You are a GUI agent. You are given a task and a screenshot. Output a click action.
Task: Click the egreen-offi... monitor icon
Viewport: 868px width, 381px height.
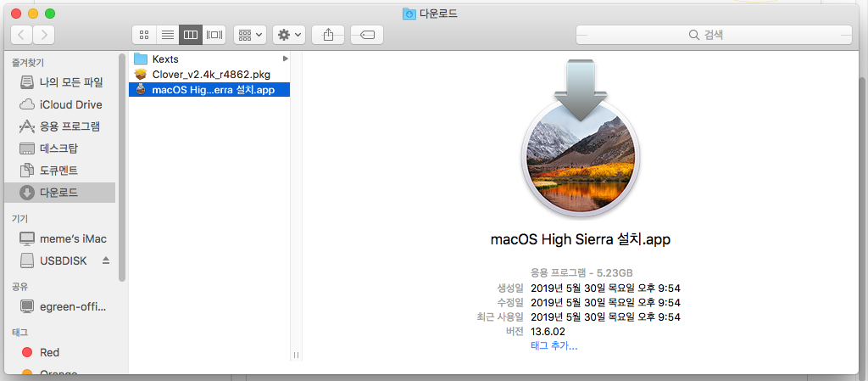(x=26, y=305)
